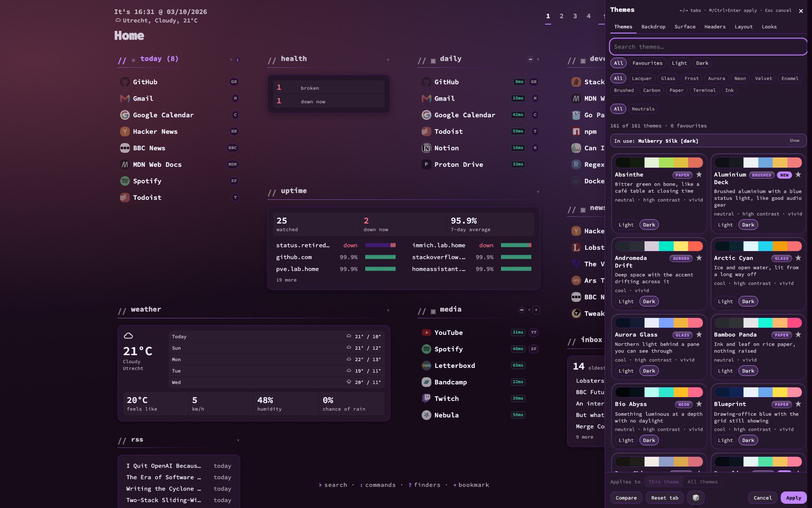Click the plus icon in media header
The width and height of the screenshot is (812, 508).
pos(536,310)
